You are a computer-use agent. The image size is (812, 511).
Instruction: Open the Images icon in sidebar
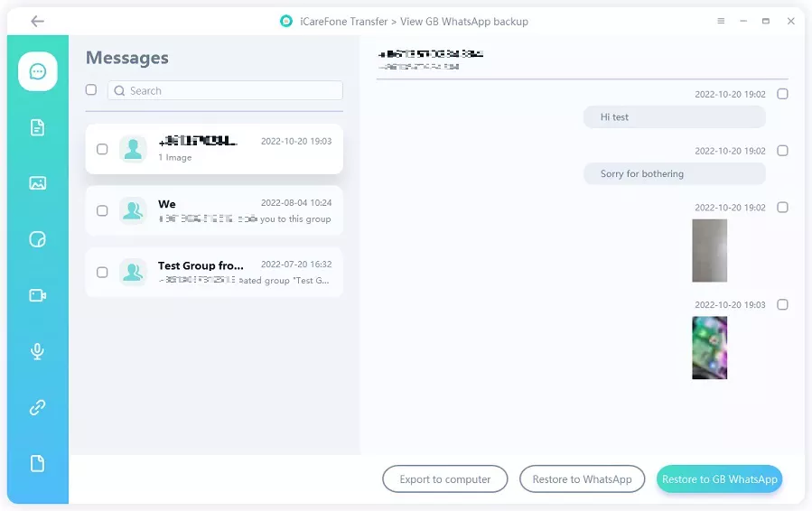[38, 183]
